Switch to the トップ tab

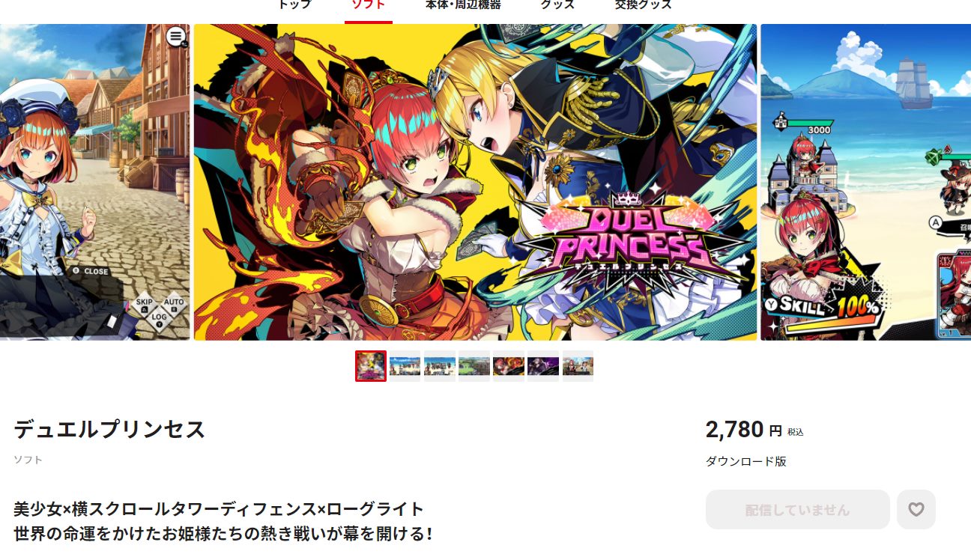pos(294,5)
